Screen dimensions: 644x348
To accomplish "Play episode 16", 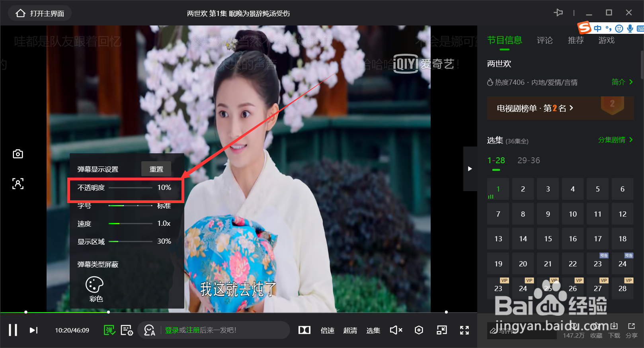I will [573, 239].
